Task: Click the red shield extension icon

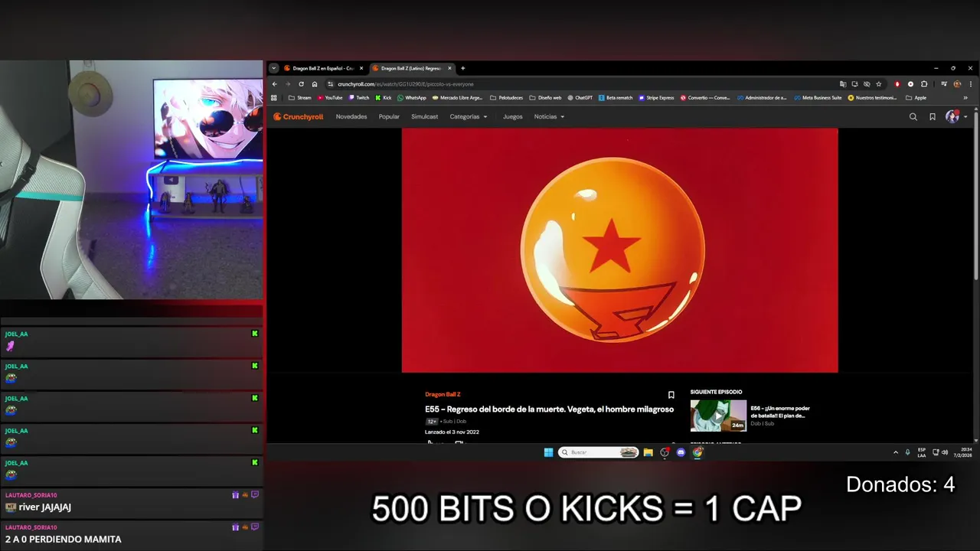Action: pos(897,84)
